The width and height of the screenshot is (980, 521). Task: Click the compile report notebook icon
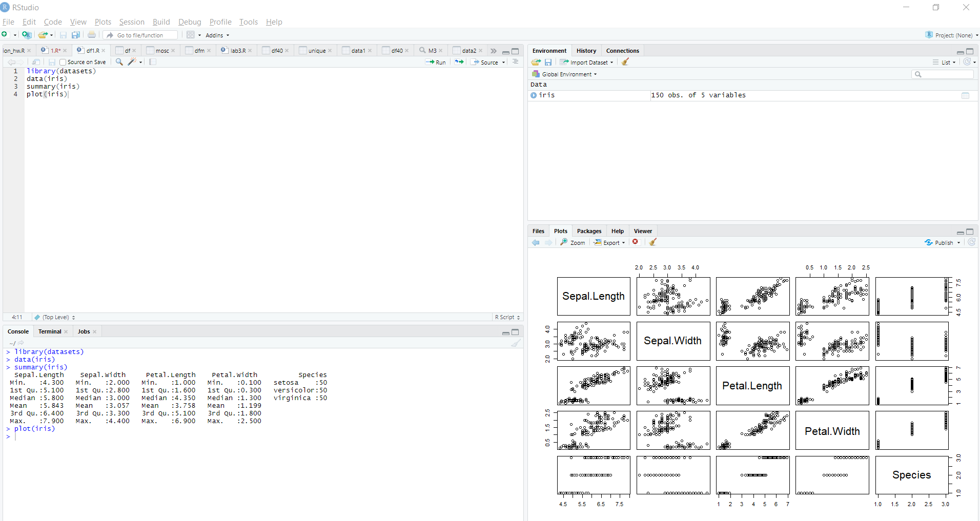pyautogui.click(x=153, y=62)
